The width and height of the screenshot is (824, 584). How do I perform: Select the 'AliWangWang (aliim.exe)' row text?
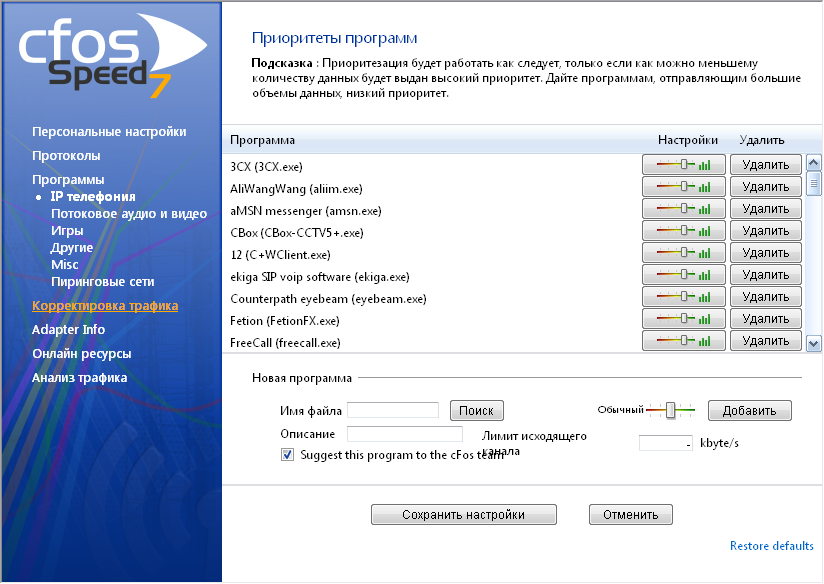point(296,189)
